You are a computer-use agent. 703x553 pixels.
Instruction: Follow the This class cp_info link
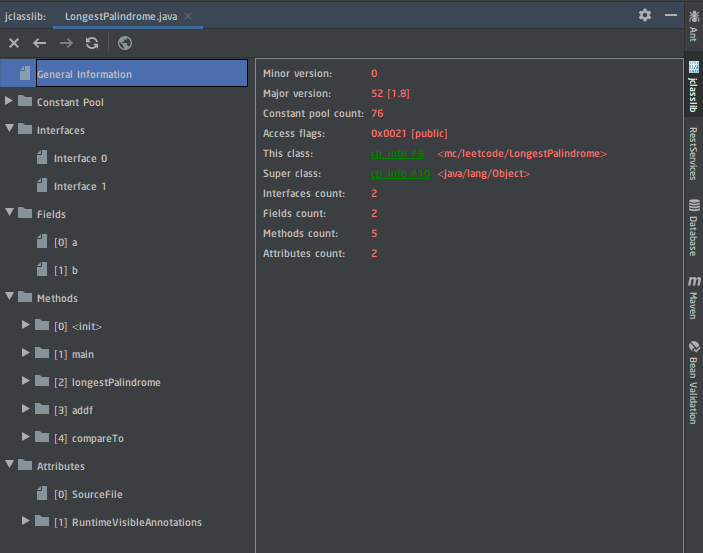397,154
